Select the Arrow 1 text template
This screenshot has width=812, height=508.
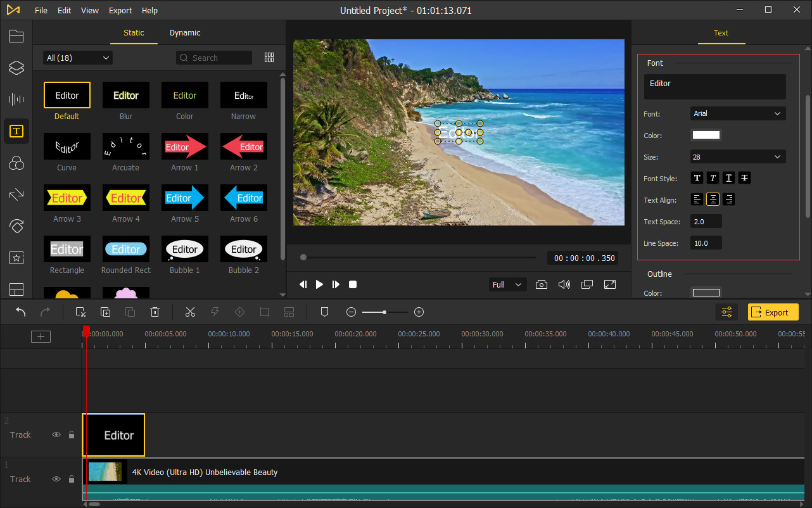tap(184, 146)
